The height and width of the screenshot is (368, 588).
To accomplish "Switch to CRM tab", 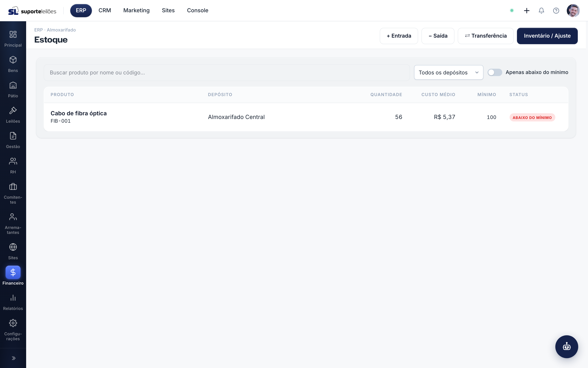I will coord(105,10).
